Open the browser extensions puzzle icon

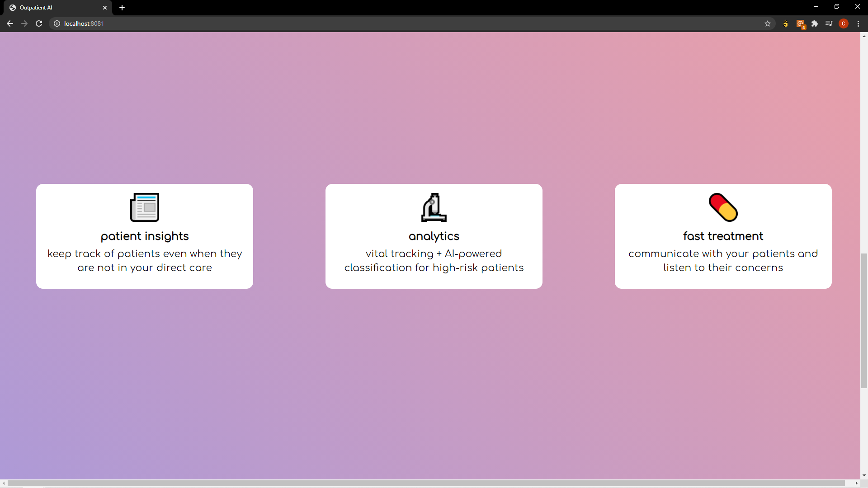815,23
